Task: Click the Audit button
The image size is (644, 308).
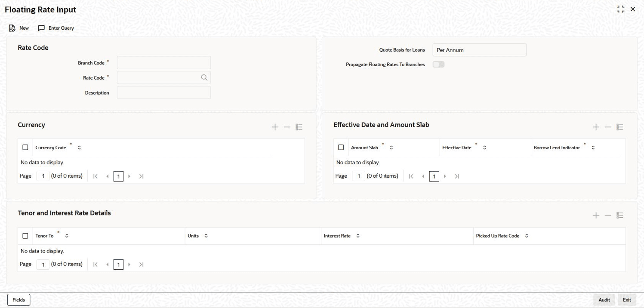Action: (x=604, y=300)
